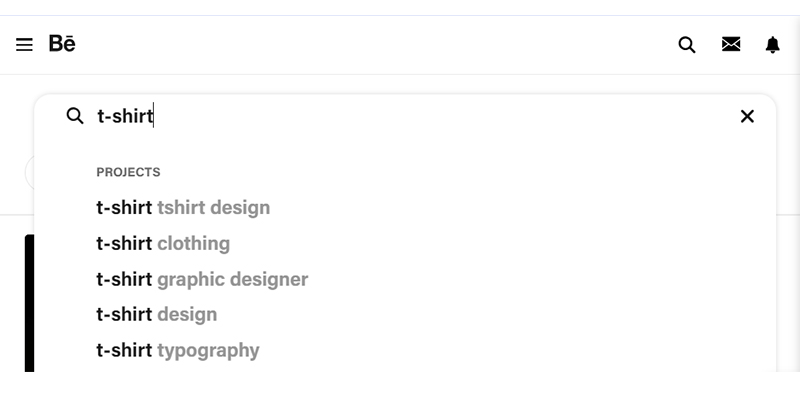
Task: Click empty space right of the search query
Action: pyautogui.click(x=450, y=116)
